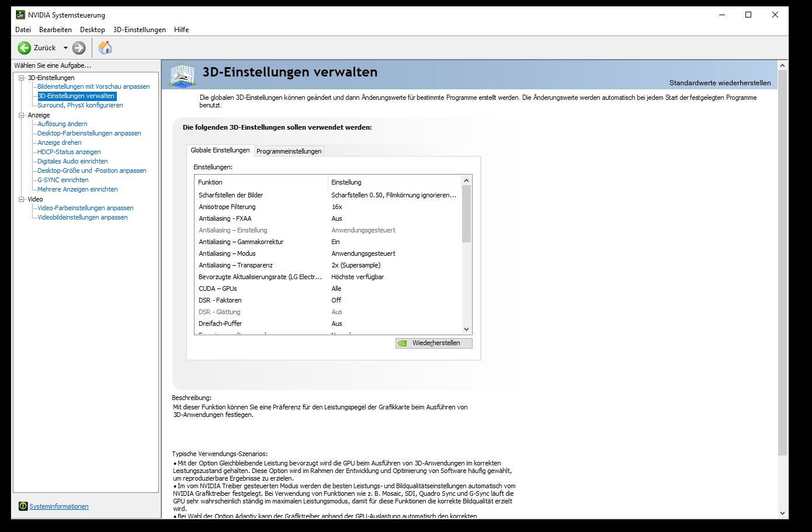Image resolution: width=812 pixels, height=532 pixels.
Task: Open Bildeinstellungen mit Vorschau anpassen
Action: [x=93, y=86]
